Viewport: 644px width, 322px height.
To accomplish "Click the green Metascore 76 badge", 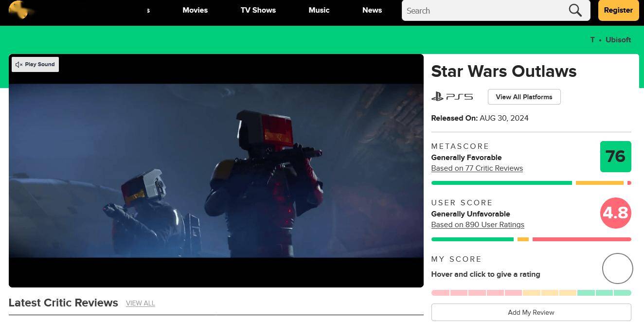I will pyautogui.click(x=615, y=157).
